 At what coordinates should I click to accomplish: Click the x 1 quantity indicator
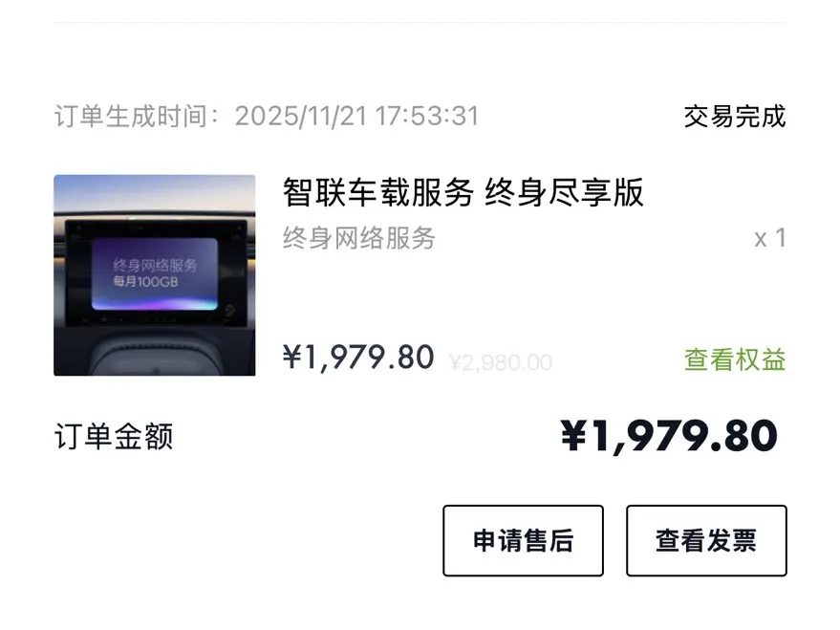tap(770, 238)
